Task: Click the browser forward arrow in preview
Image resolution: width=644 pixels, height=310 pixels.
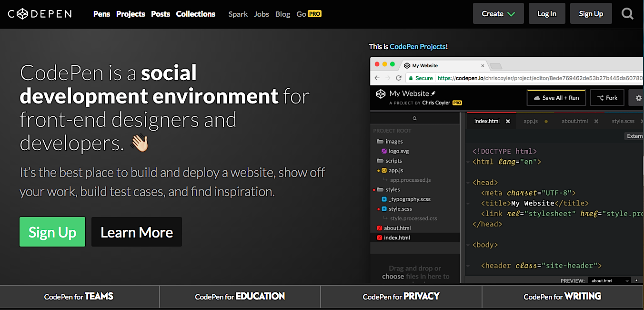Action: (x=387, y=78)
